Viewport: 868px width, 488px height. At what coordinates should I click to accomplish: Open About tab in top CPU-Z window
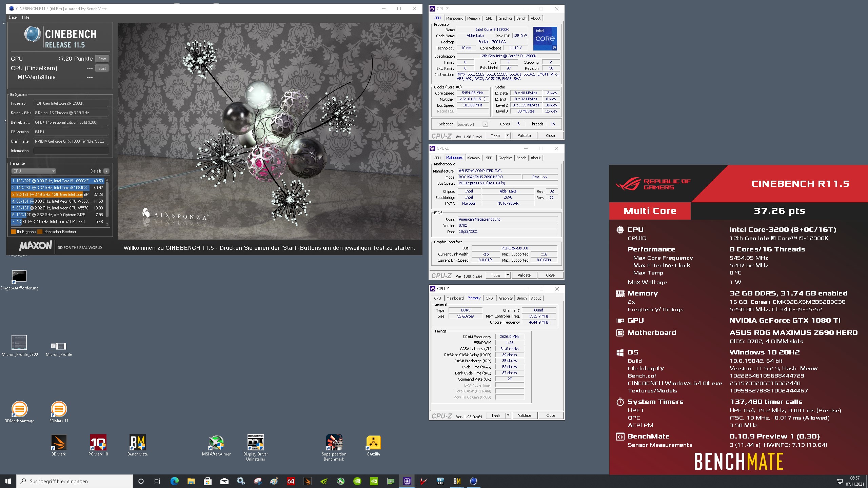(536, 18)
